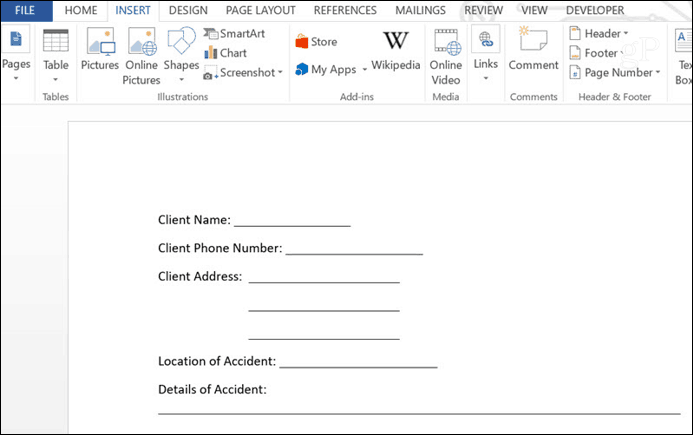The image size is (693, 435).
Task: Switch to the HOME tab
Action: [x=81, y=11]
